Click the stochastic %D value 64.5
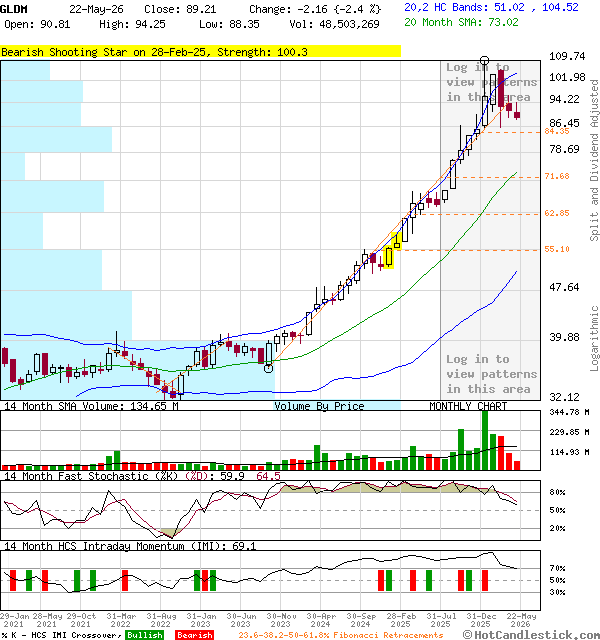Screen dimensions: 600x640 (x=268, y=476)
